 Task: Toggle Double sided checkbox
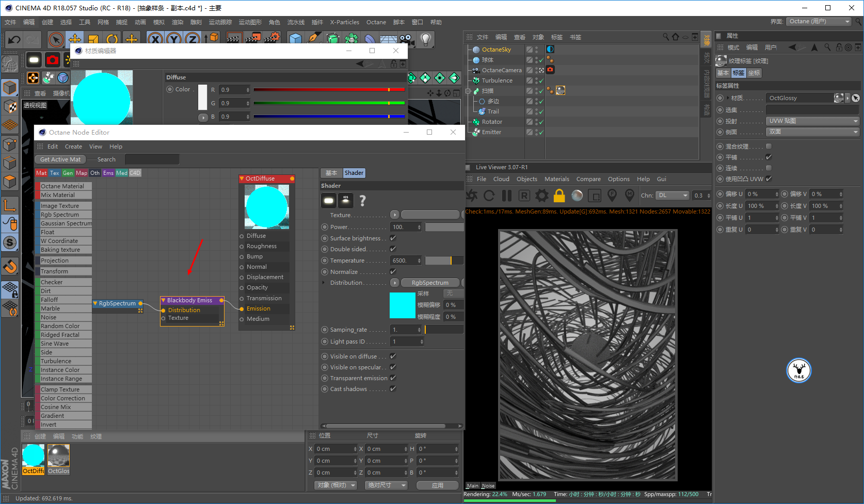[x=393, y=249]
